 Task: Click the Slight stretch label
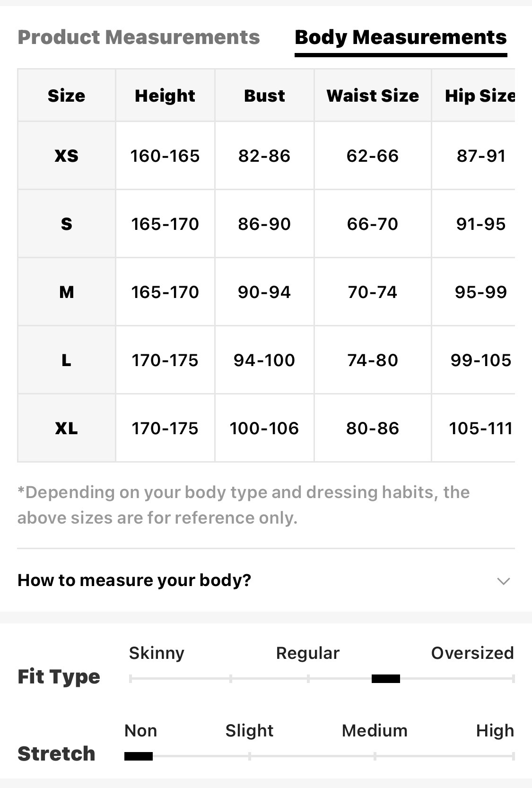tap(249, 730)
